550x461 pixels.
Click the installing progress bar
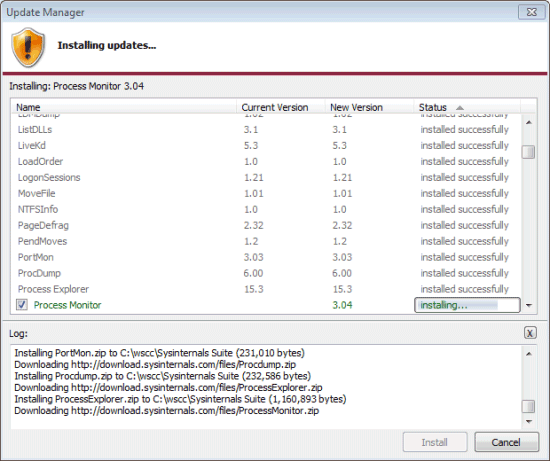pyautogui.click(x=467, y=305)
